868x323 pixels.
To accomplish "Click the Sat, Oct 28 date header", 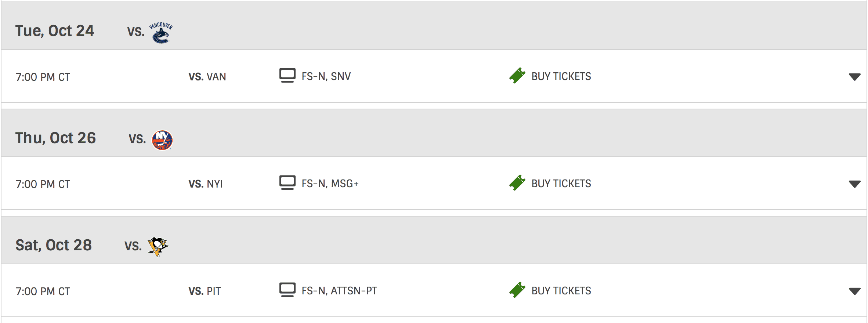I will pos(54,245).
